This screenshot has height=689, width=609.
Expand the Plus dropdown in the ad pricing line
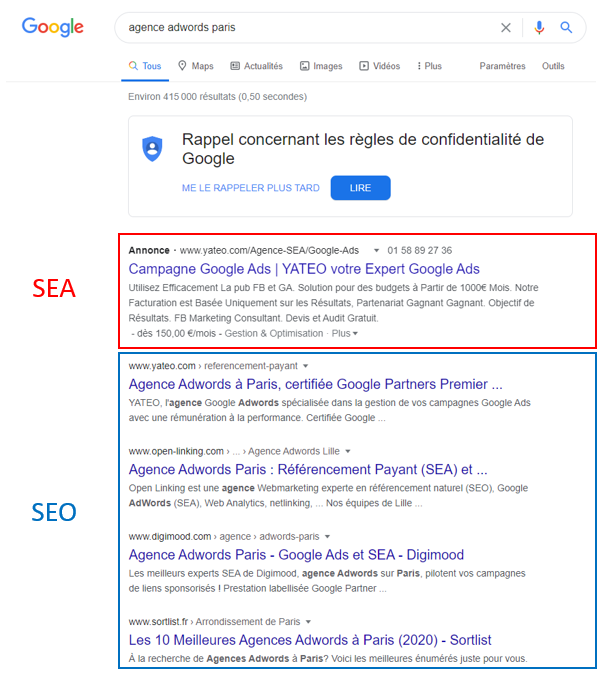[345, 334]
